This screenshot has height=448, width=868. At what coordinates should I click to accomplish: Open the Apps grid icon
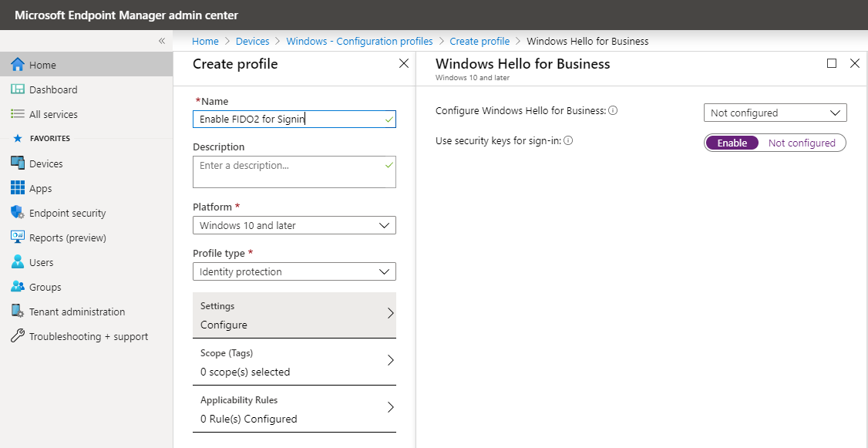pos(18,188)
